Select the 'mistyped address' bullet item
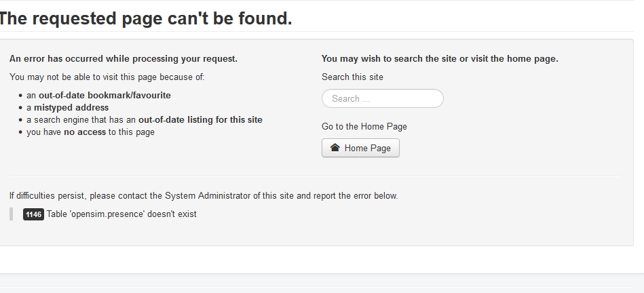Viewport: 644px width, 293px height. (x=67, y=108)
